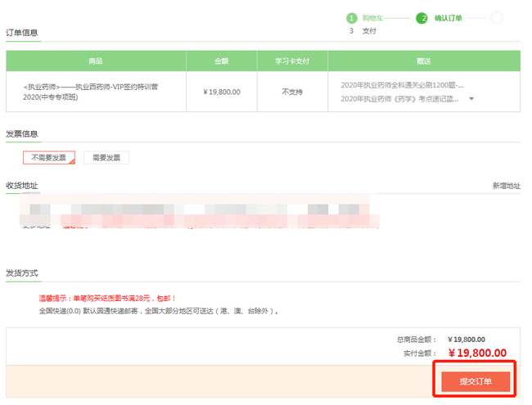Select the 需要发票 invoice option

[x=106, y=158]
